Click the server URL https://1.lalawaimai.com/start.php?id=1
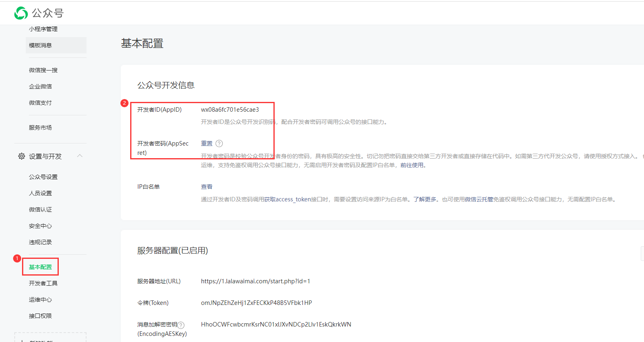Viewport: 644px width, 342px height. (x=255, y=281)
